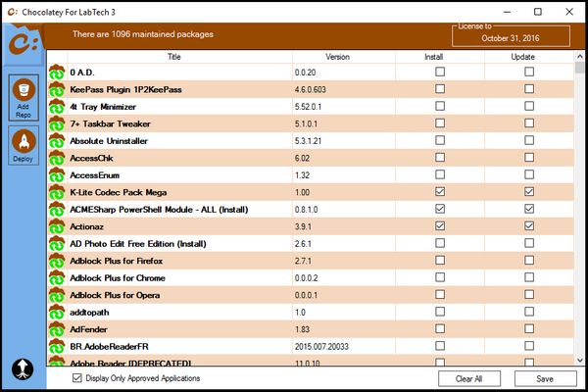Click the AccessEnum package icon
588x392 pixels.
point(57,175)
